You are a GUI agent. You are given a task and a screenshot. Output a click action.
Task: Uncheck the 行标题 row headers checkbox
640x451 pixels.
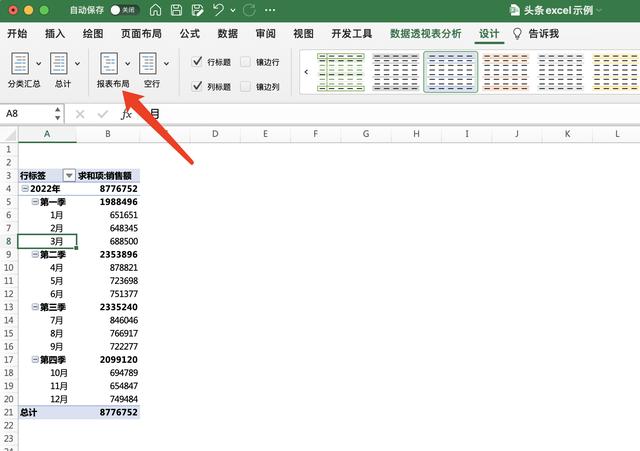197,62
